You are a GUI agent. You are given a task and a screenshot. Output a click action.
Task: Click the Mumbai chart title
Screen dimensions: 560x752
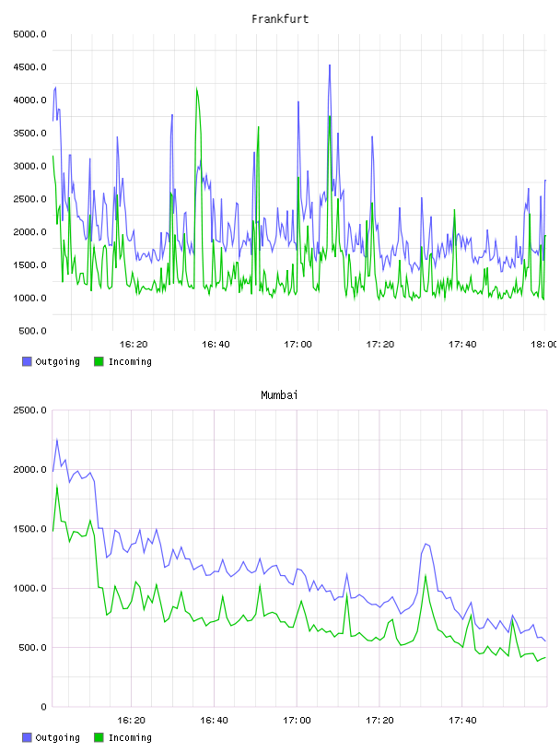pyautogui.click(x=279, y=395)
